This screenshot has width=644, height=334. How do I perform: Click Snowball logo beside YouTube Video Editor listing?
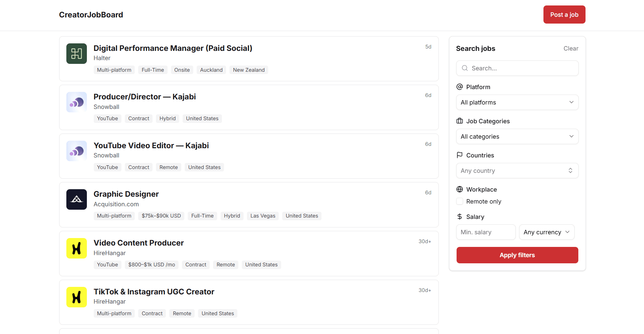tap(77, 151)
